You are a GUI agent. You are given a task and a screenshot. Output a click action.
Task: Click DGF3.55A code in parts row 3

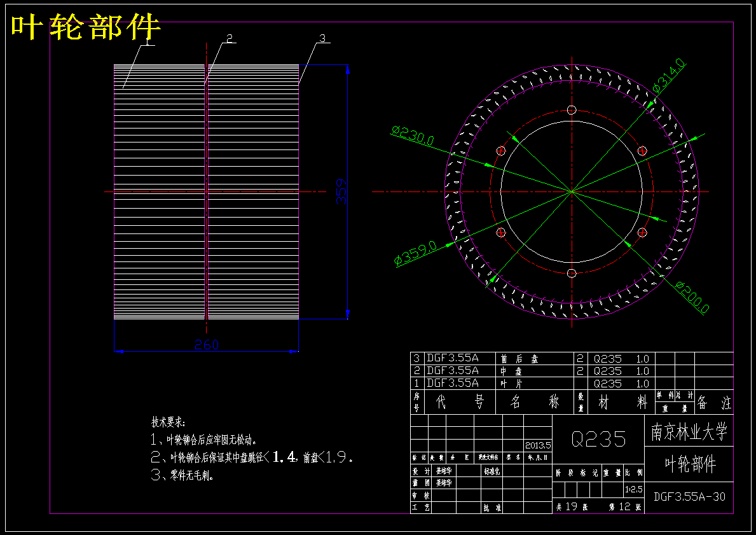point(453,358)
